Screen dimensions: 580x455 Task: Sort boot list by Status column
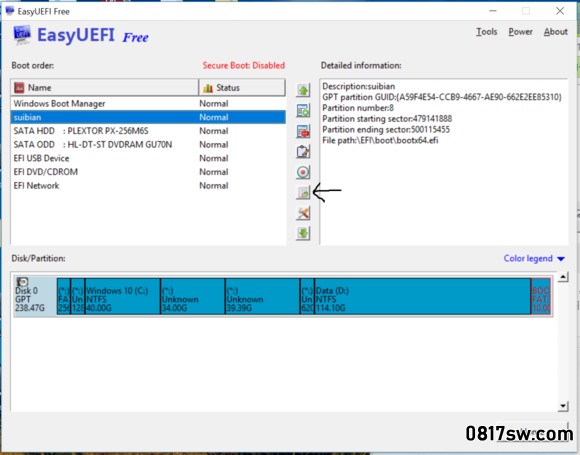[x=242, y=88]
